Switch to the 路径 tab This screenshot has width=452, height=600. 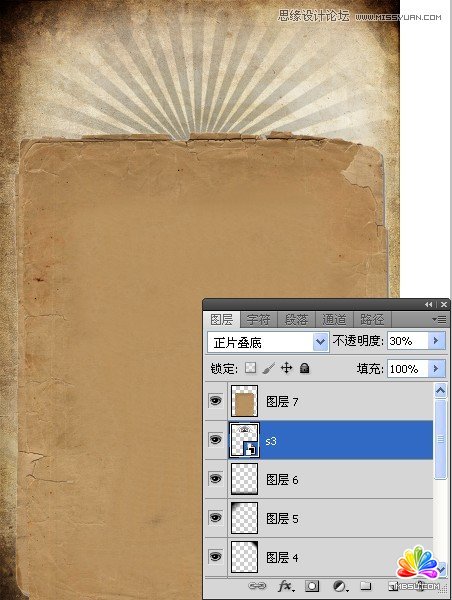coord(372,319)
